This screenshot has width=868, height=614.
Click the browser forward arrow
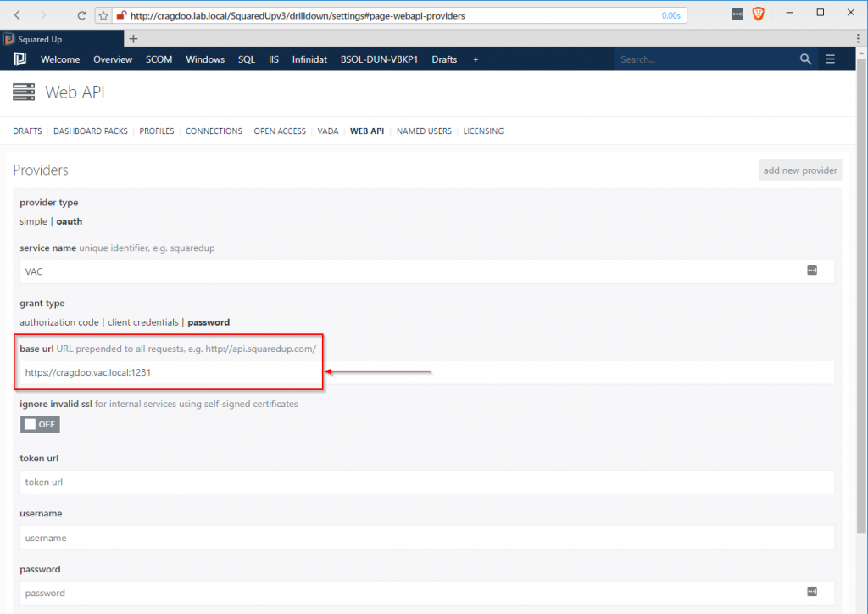coord(43,15)
